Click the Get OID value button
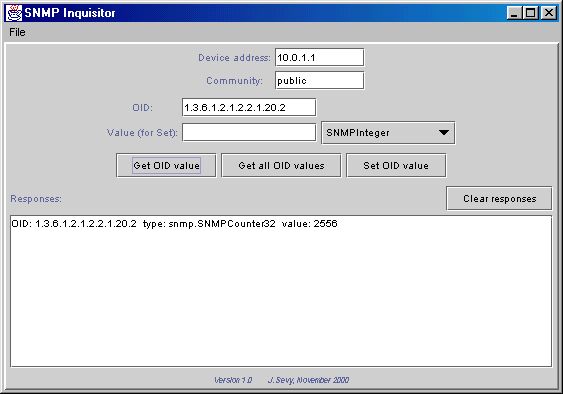This screenshot has width=563, height=394. click(166, 166)
